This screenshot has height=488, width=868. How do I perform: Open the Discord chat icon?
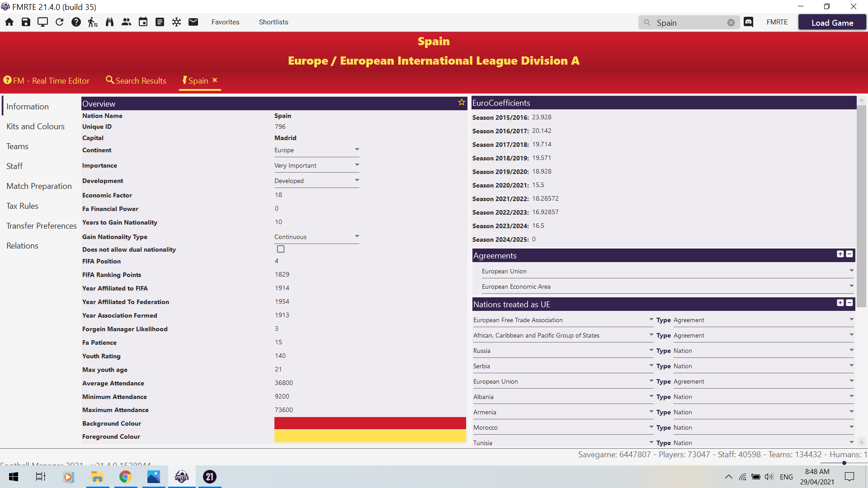tap(748, 22)
